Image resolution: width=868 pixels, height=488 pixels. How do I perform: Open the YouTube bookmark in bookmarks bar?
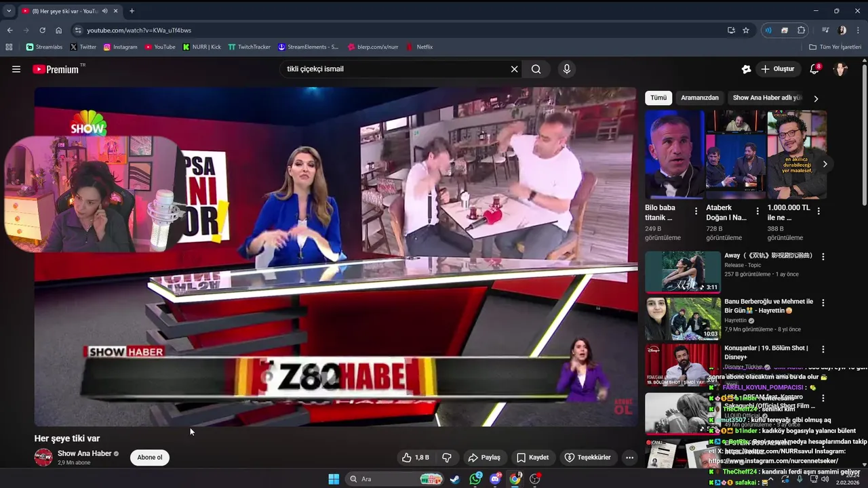160,47
